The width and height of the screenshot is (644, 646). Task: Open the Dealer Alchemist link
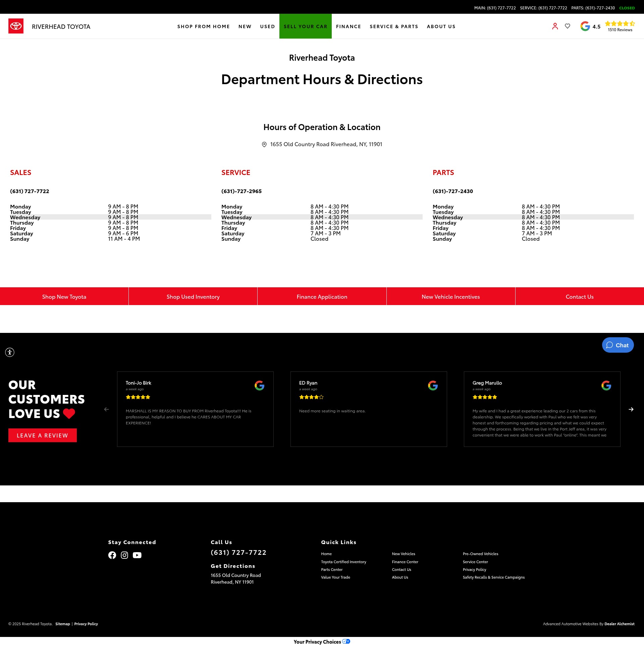[x=619, y=624]
